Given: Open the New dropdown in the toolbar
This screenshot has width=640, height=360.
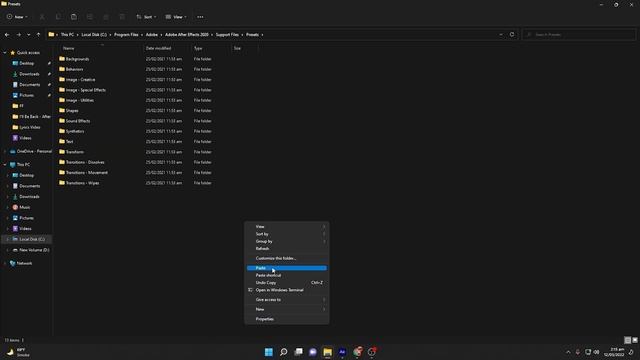Looking at the screenshot, I should [x=17, y=17].
